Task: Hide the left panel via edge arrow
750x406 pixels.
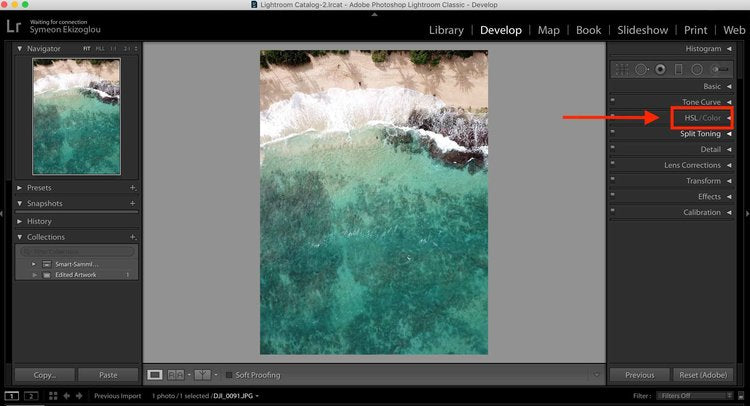Action: click(x=2, y=214)
